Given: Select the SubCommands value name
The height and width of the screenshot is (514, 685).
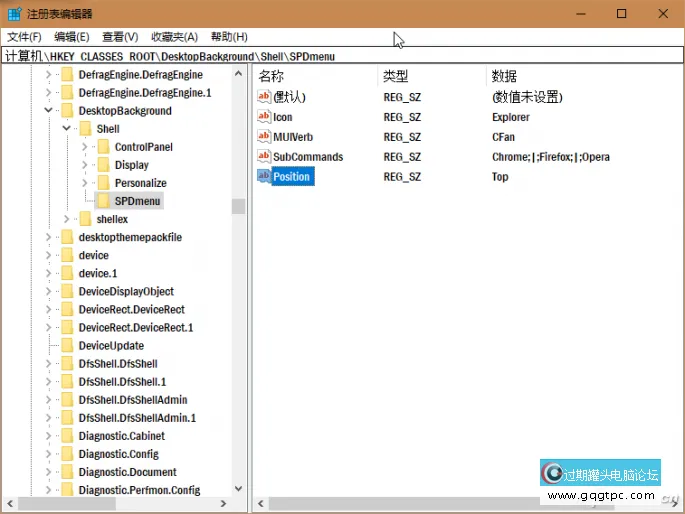Looking at the screenshot, I should (x=308, y=157).
